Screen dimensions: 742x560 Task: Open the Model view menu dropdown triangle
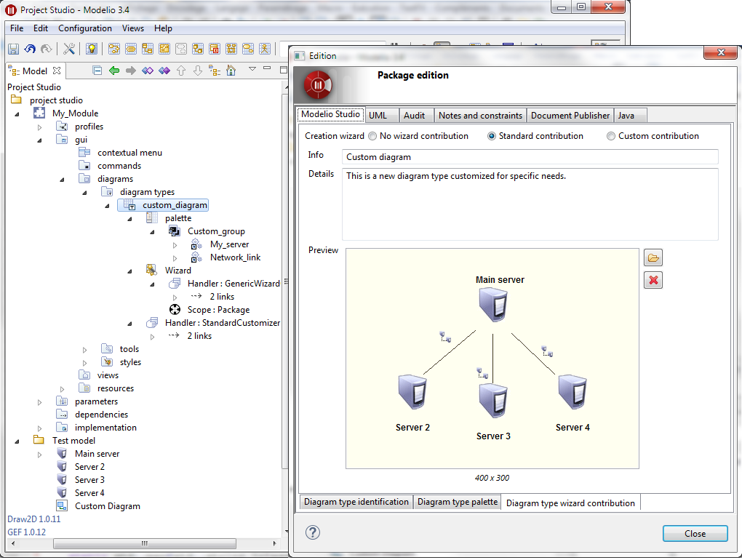pyautogui.click(x=252, y=69)
